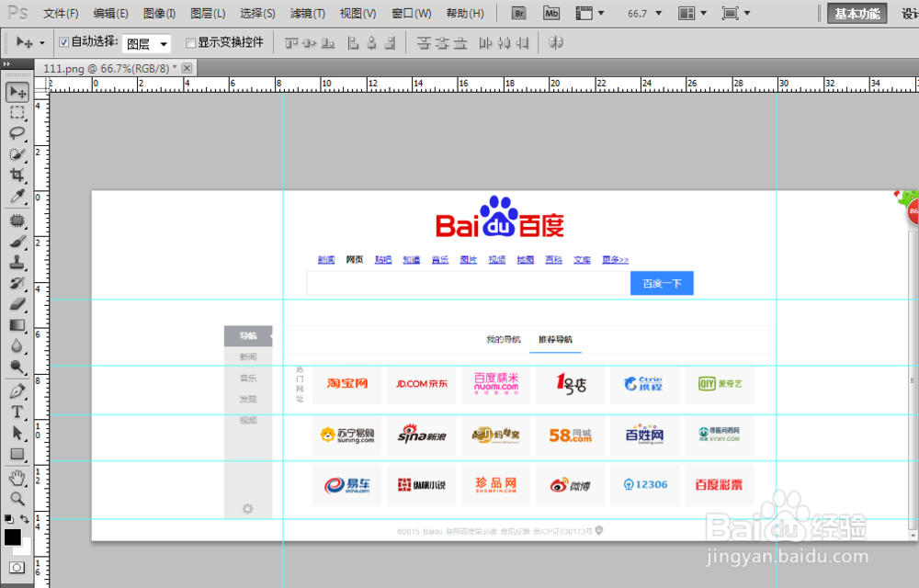The height and width of the screenshot is (588, 919).
Task: Select the Move tool in the toolbox
Action: pos(17,92)
